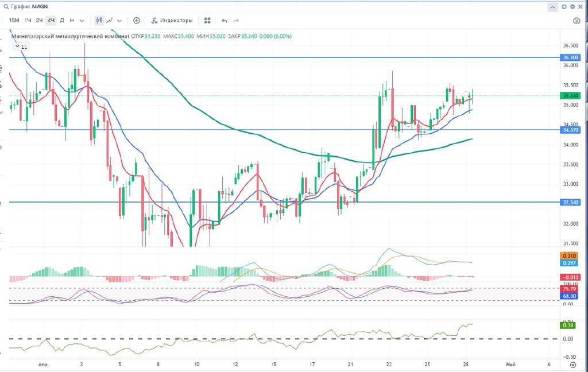Open chart settings gear icon
The width and height of the screenshot is (588, 372).
[572, 6]
